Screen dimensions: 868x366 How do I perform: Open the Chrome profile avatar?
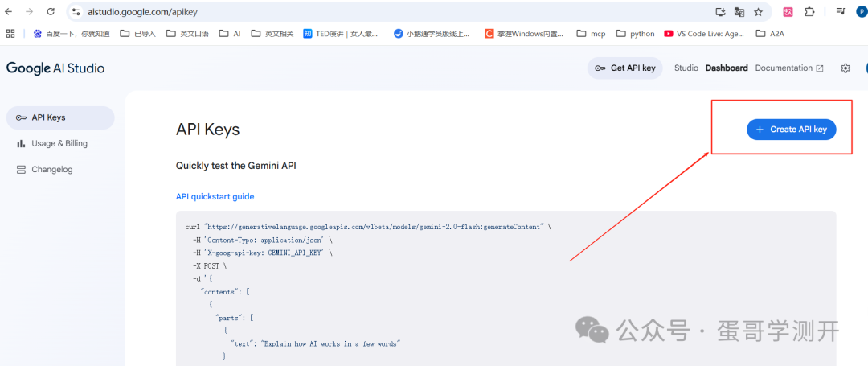point(863,11)
